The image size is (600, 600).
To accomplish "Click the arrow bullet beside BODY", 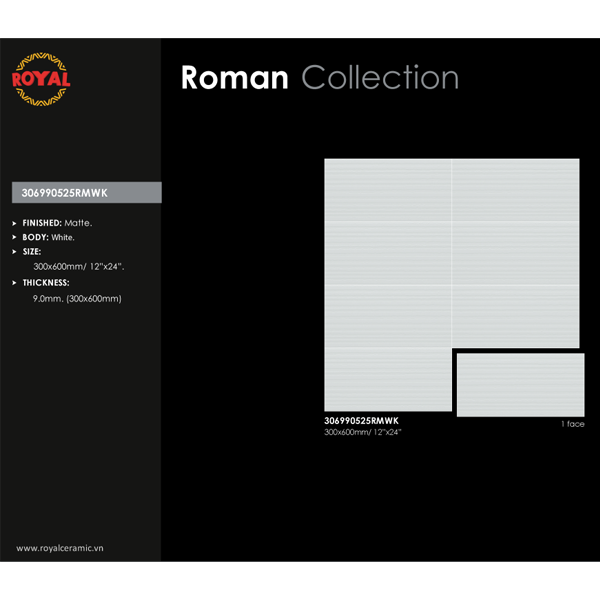I will click(x=14, y=237).
